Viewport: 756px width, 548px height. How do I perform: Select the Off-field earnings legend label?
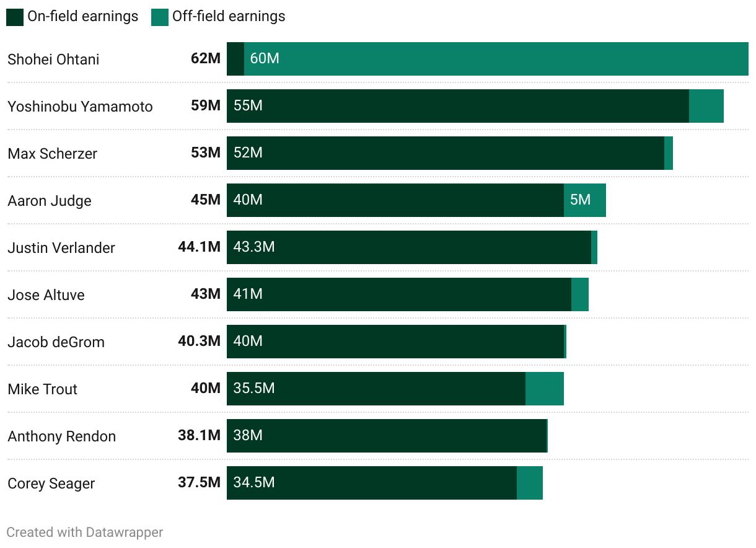tap(229, 16)
